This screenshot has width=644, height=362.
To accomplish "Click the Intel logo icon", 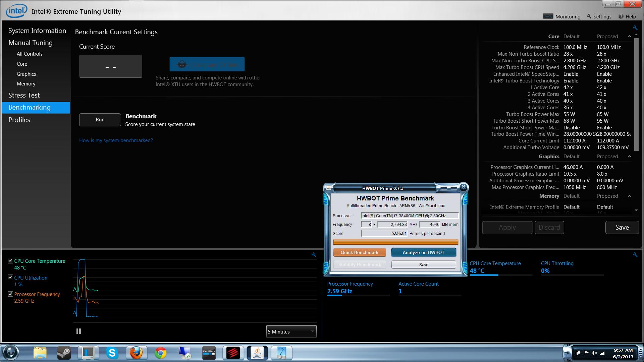I will click(x=16, y=11).
